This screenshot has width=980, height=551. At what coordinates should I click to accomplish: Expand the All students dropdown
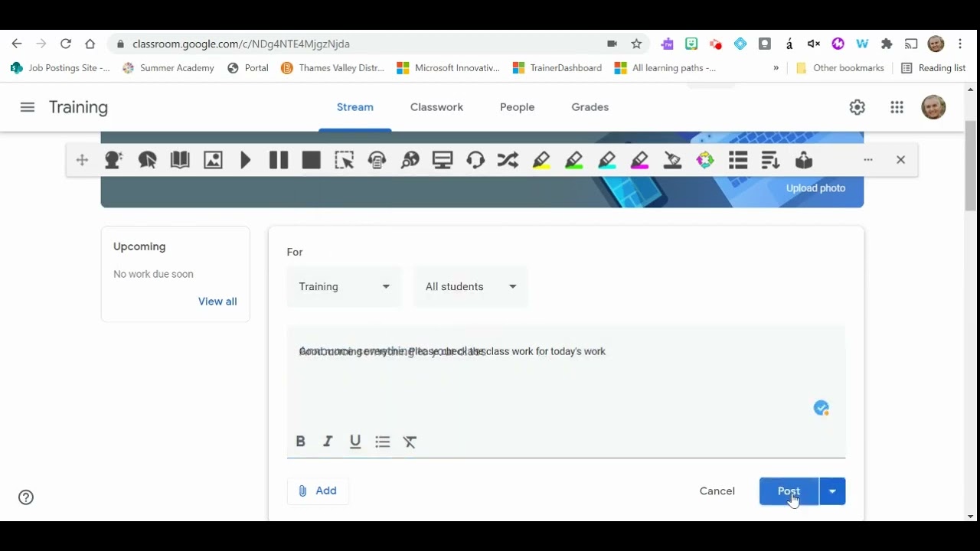click(470, 286)
